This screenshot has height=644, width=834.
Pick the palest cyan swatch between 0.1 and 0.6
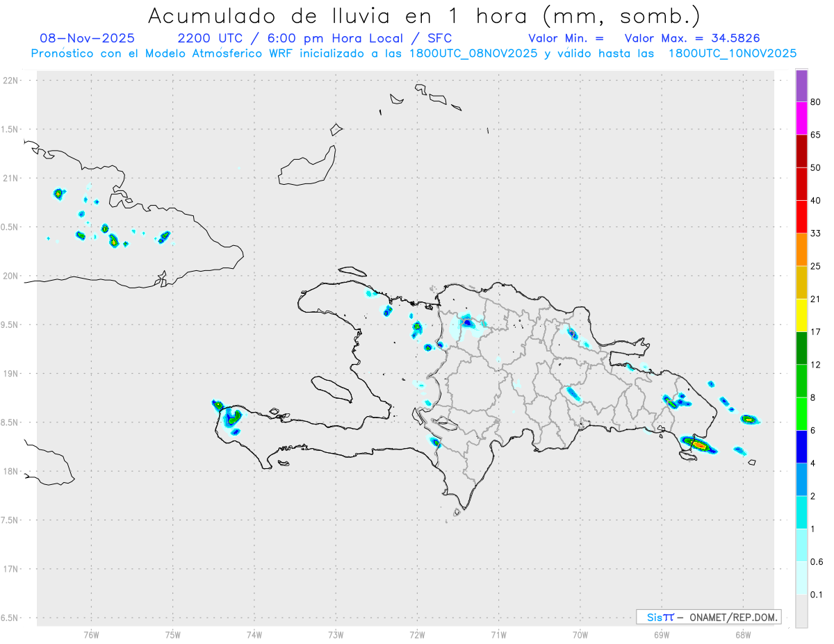(x=801, y=577)
